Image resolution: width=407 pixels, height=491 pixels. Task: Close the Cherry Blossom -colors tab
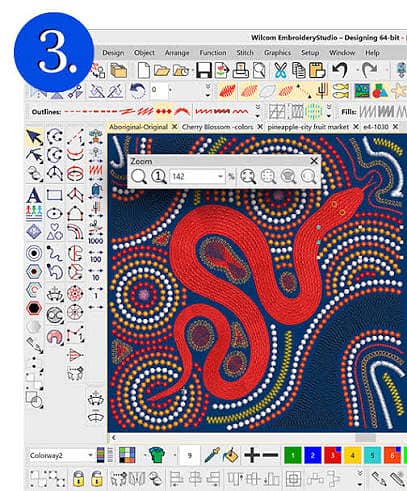pyautogui.click(x=260, y=127)
